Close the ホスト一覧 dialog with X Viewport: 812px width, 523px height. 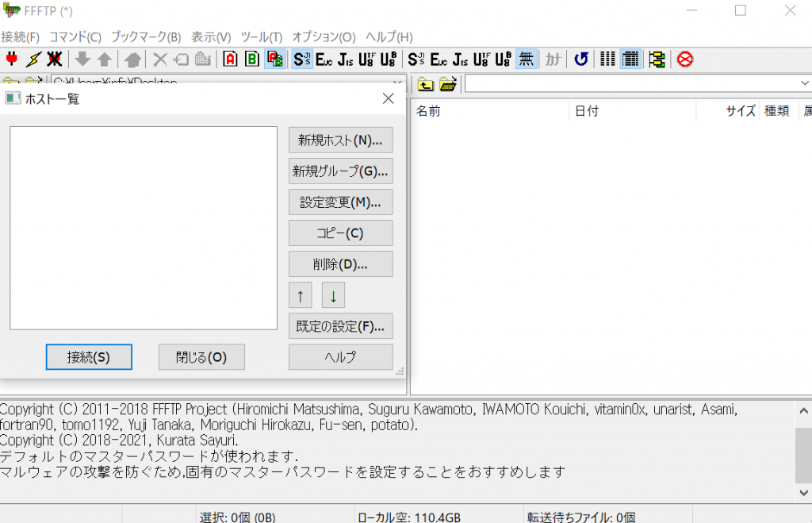[x=389, y=98]
